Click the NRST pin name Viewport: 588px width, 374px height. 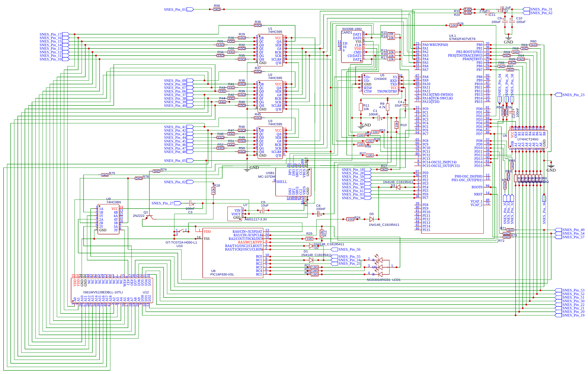tap(478, 194)
